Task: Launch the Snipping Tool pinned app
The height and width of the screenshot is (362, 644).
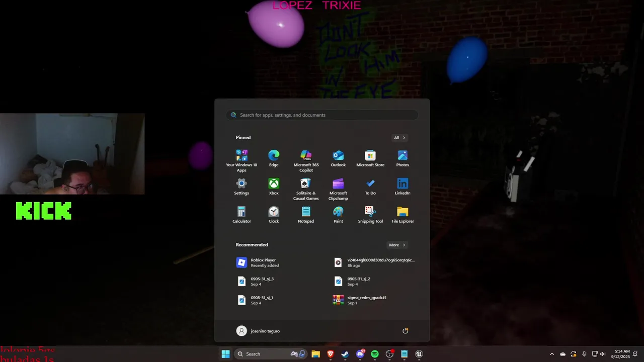Action: click(370, 215)
